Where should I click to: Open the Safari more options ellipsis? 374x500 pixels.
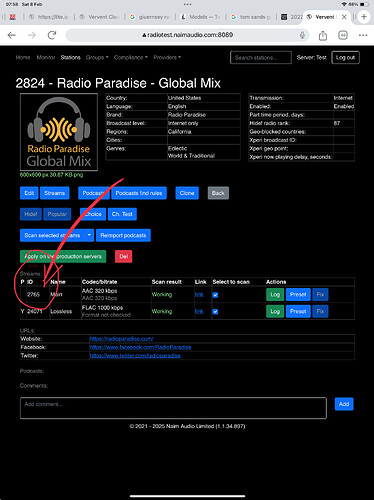click(363, 35)
